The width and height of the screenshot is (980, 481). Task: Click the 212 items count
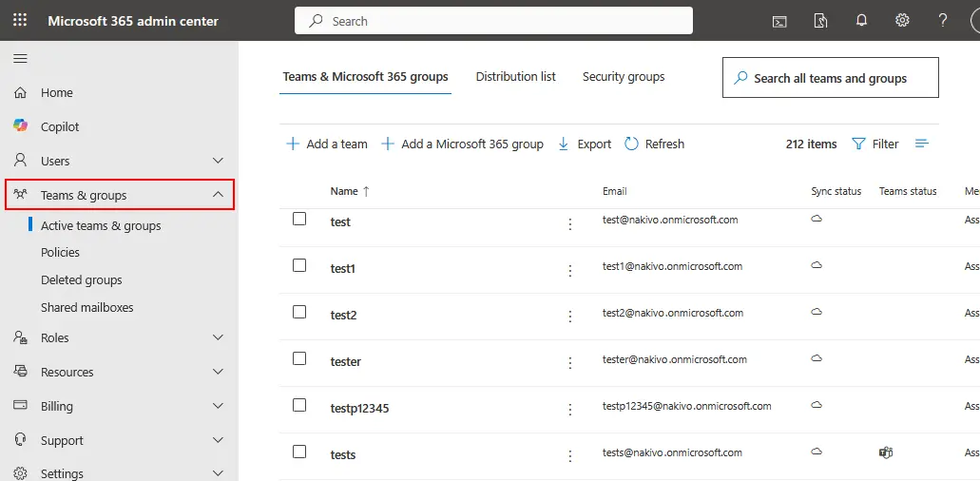pos(811,144)
